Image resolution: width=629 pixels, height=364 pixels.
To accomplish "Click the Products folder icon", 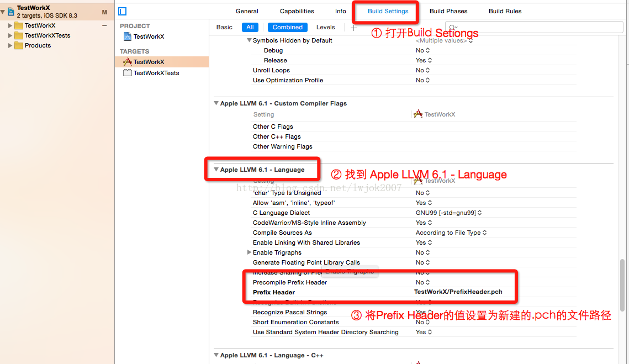I will (18, 45).
